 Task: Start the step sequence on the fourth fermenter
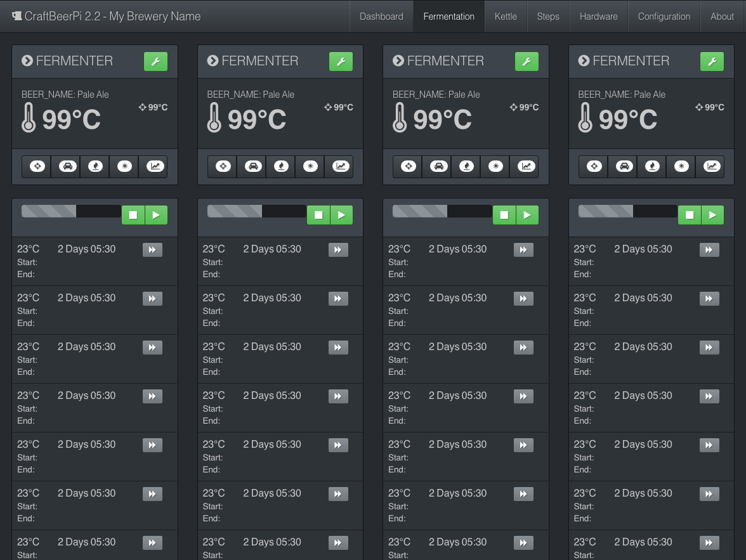[x=712, y=215]
